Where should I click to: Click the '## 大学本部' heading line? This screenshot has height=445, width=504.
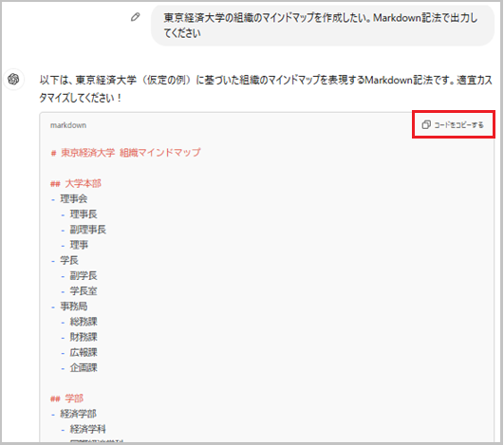tap(76, 184)
